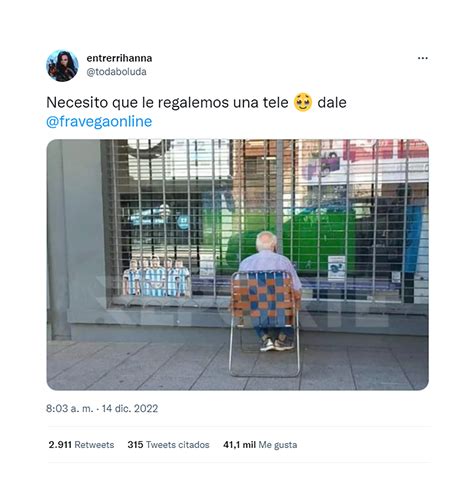Click the entrerrihanna profile avatar
The width and height of the screenshot is (474, 498).
pos(62,66)
